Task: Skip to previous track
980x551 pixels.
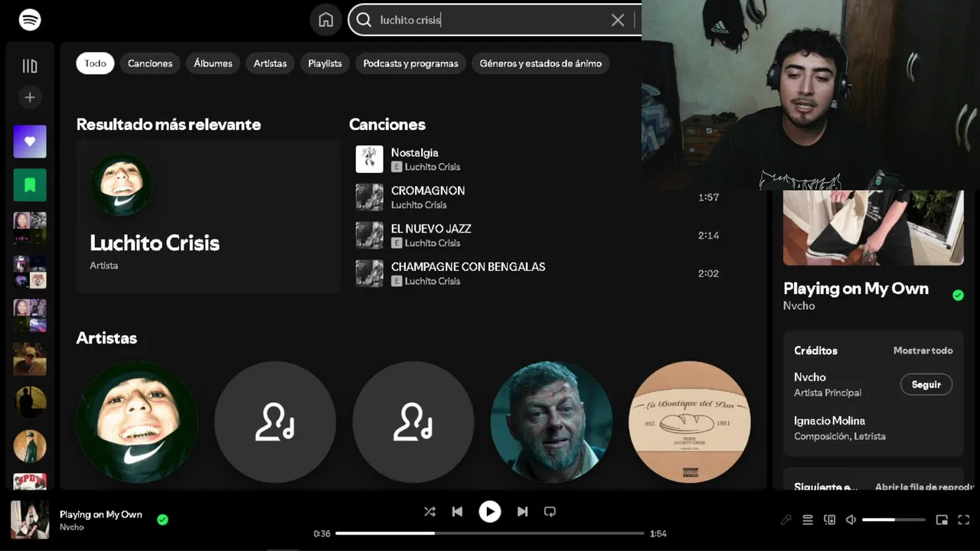Action: tap(457, 511)
